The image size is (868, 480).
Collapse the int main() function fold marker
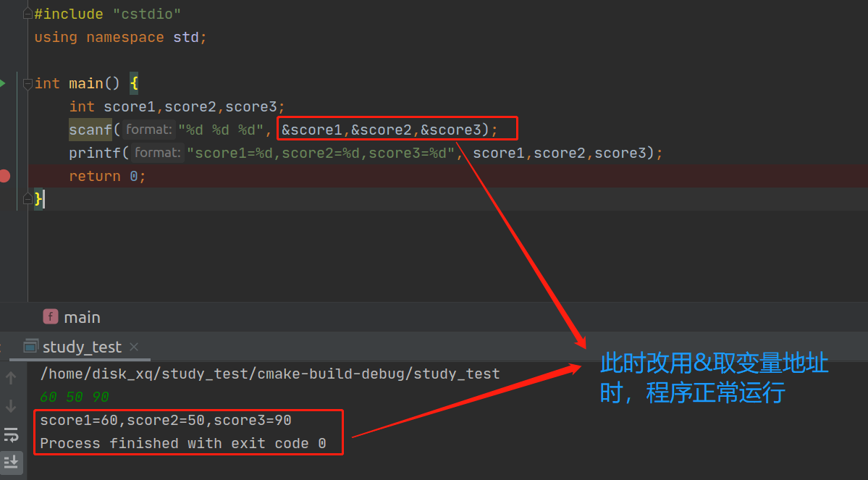pyautogui.click(x=28, y=83)
